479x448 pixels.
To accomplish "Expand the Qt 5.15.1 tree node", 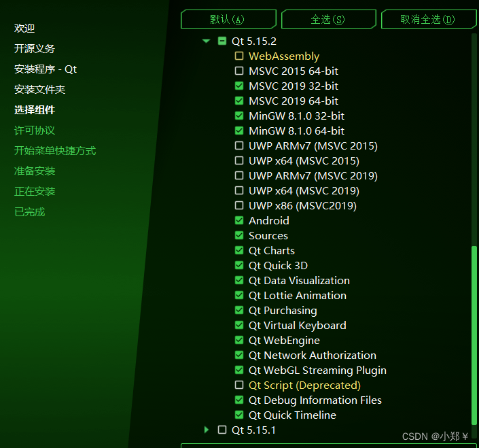I will pos(207,430).
